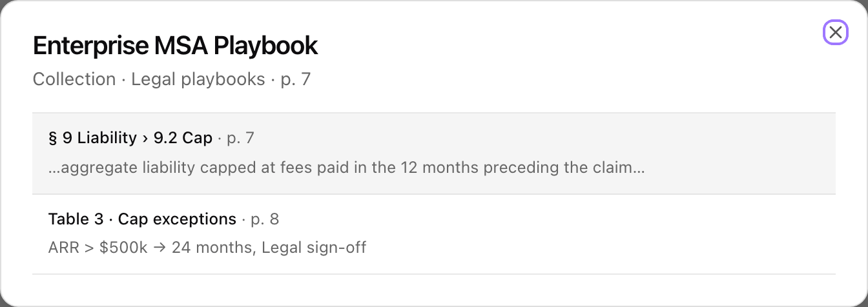Click the Cap exceptions heading text
Screen dimensions: 868x307
(177, 219)
